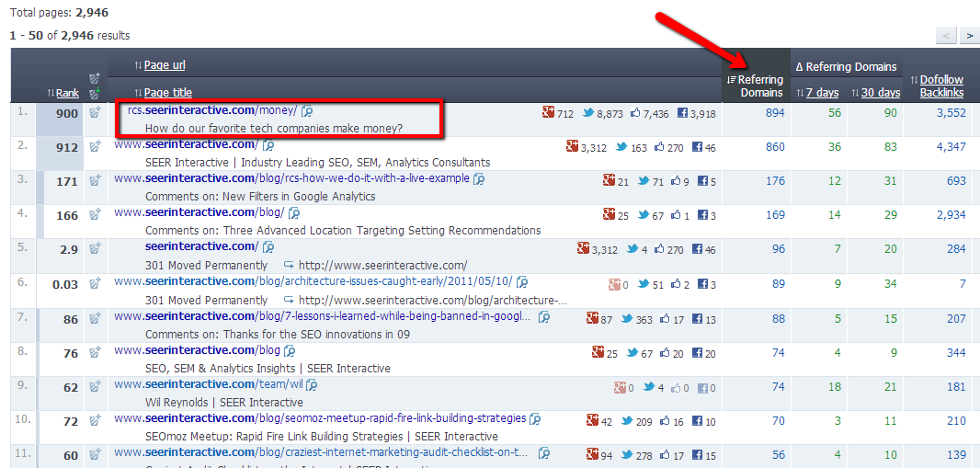Image resolution: width=980 pixels, height=468 pixels.
Task: Go to the next results page arrow
Action: 969,35
